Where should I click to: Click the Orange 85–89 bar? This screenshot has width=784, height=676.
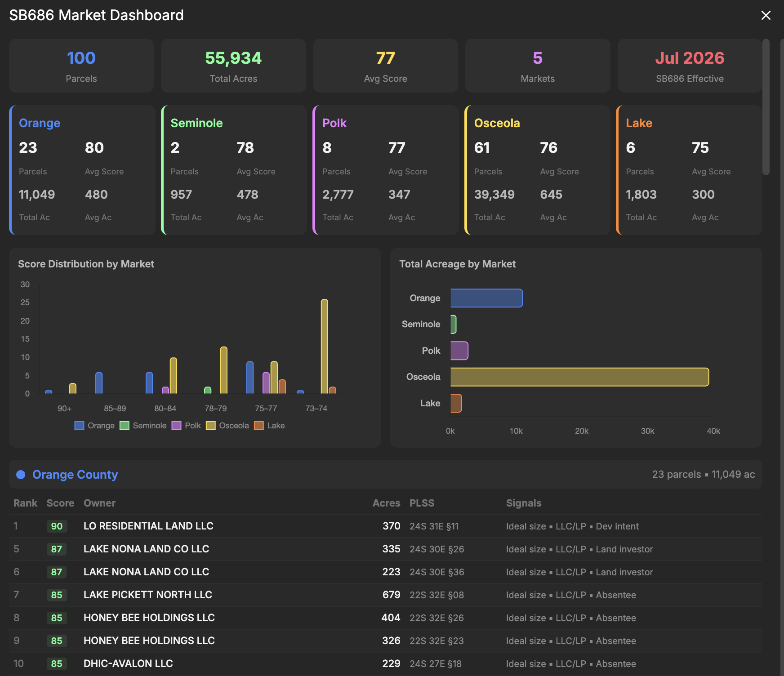(99, 383)
